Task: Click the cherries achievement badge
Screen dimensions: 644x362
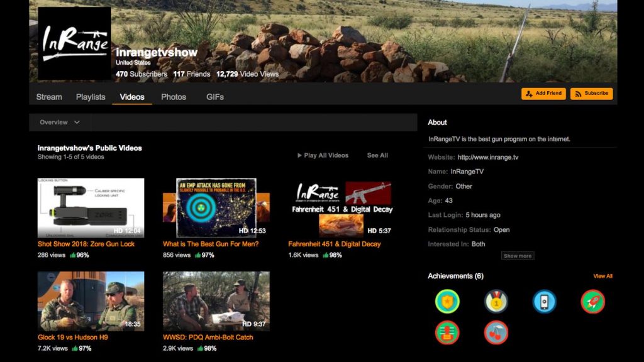Action: pos(496,332)
